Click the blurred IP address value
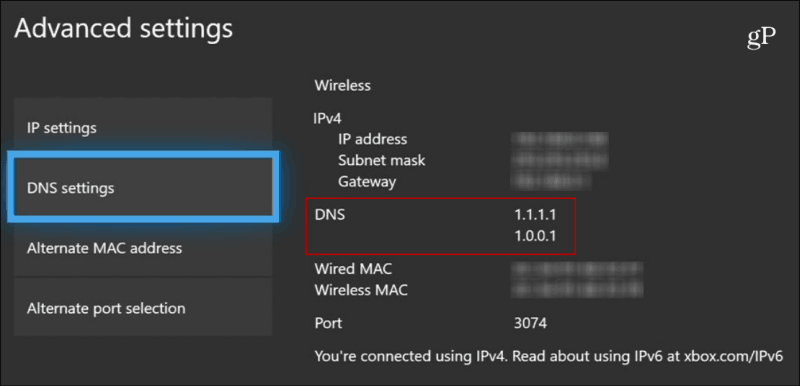Viewport: 800px width, 386px height. pyautogui.click(x=560, y=139)
